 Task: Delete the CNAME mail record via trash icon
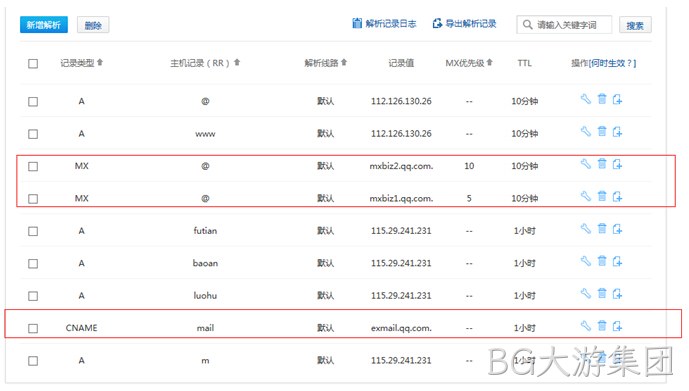[602, 326]
